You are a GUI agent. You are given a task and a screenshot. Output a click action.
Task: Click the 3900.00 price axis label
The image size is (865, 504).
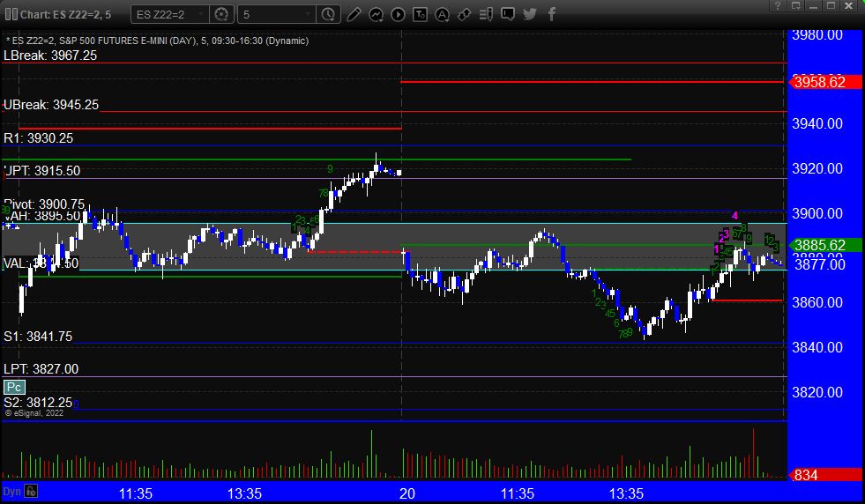[817, 213]
